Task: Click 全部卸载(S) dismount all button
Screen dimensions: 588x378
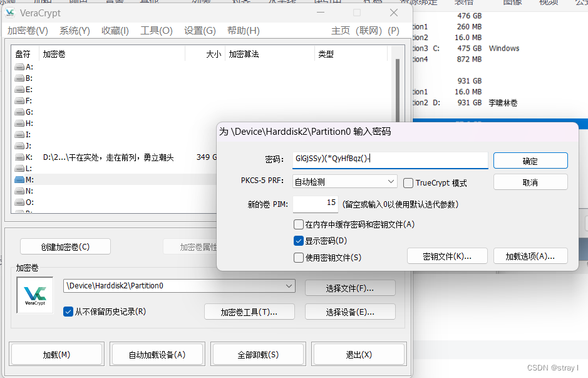Action: click(258, 354)
